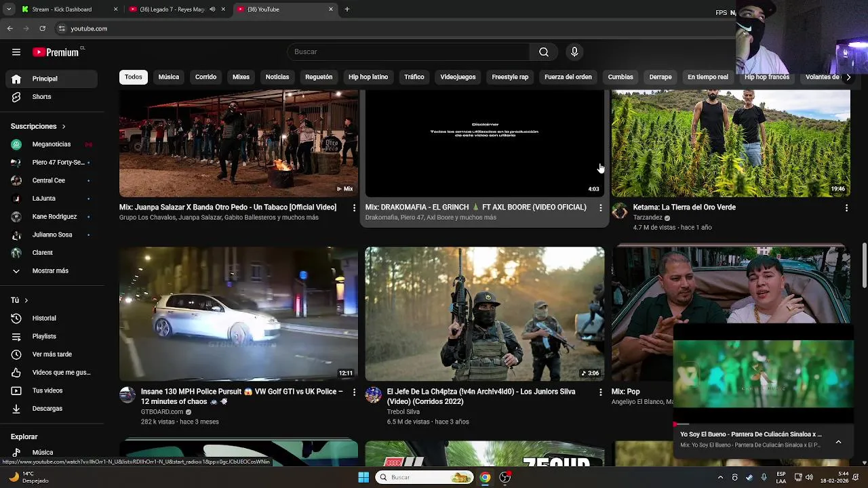This screenshot has width=868, height=488.
Task: Select the Corrido filter chip
Action: tap(206, 77)
